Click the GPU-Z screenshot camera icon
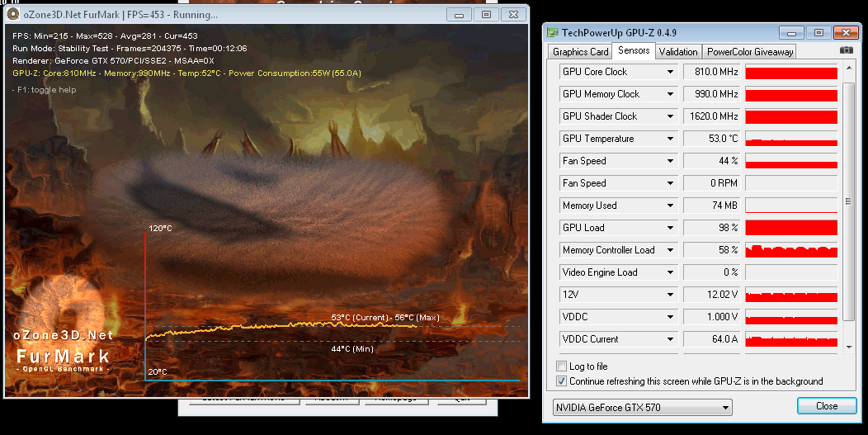The width and height of the screenshot is (868, 435). [x=846, y=50]
